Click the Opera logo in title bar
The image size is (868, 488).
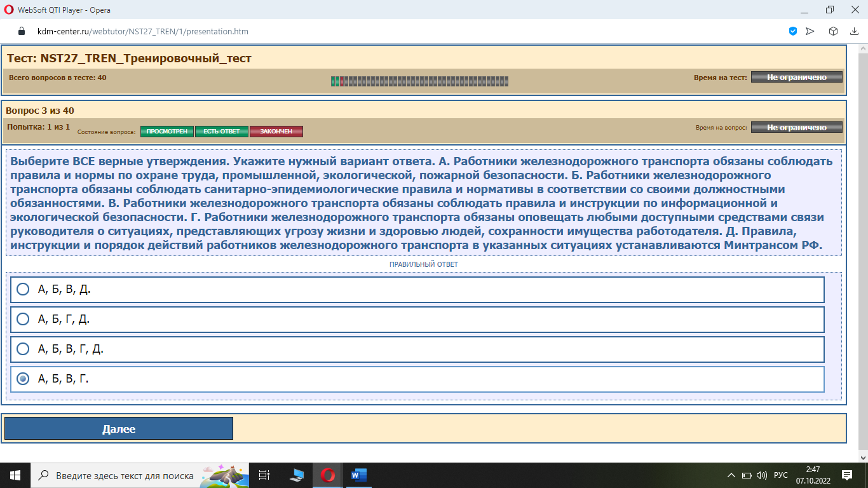8,10
